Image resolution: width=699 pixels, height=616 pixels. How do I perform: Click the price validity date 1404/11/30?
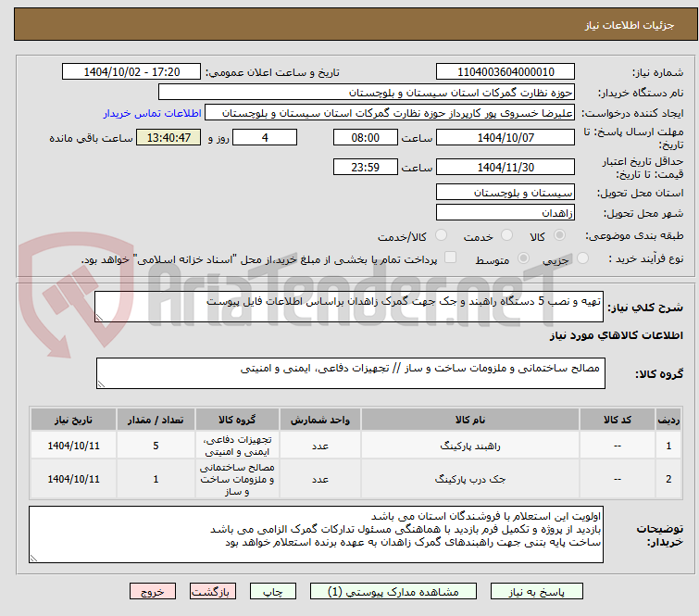506,168
